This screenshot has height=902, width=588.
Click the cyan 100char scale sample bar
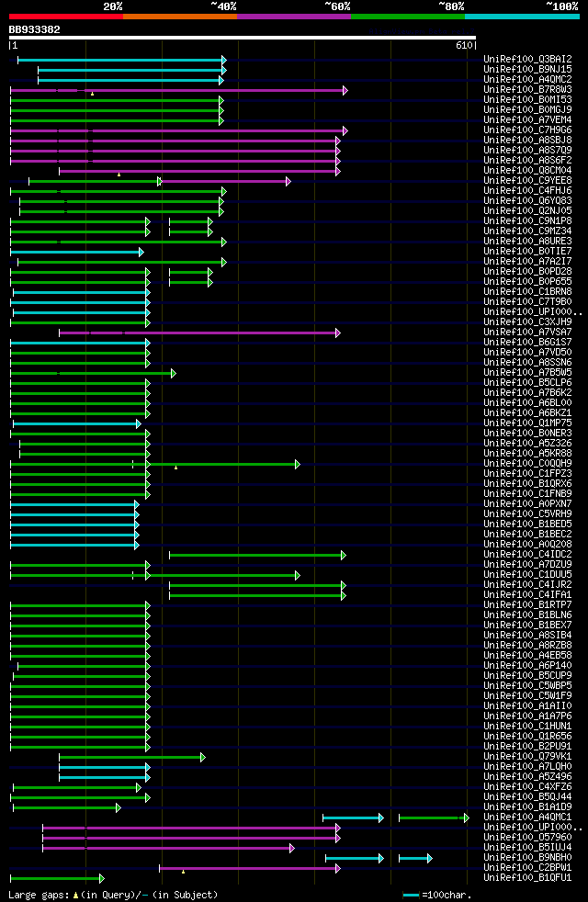point(411,896)
